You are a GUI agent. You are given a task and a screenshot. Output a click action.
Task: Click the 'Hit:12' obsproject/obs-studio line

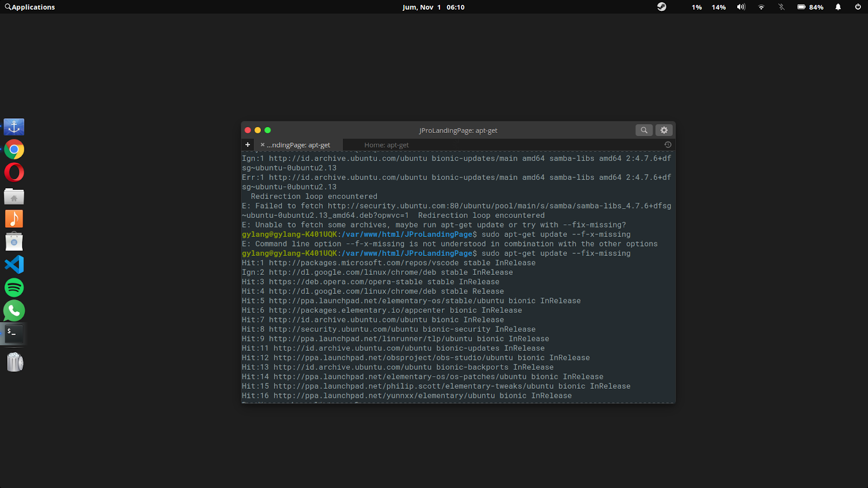pos(416,358)
